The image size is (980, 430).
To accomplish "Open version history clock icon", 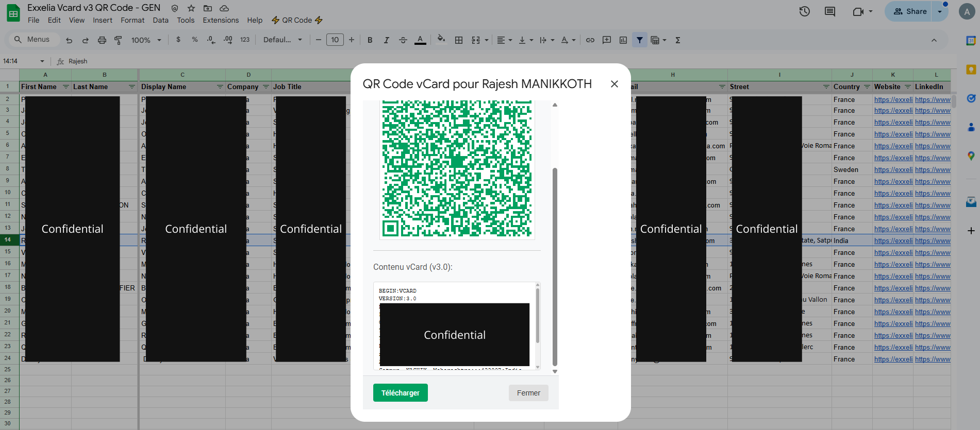I will point(804,11).
